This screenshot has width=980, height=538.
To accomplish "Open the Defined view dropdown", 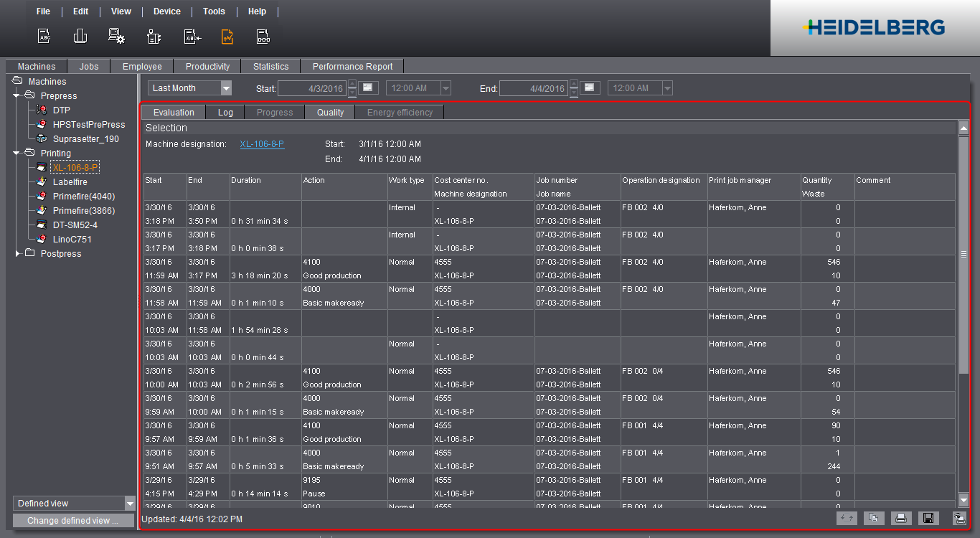I will pos(129,504).
